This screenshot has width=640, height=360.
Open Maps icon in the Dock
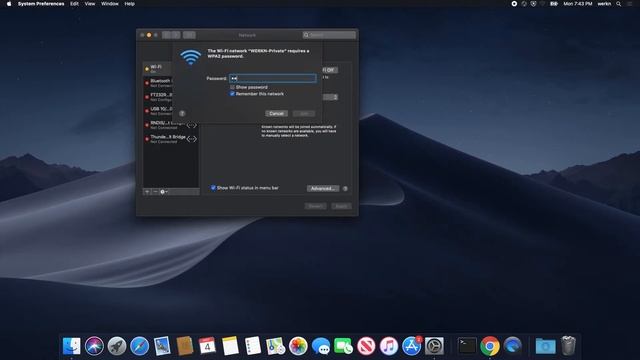[x=276, y=346]
